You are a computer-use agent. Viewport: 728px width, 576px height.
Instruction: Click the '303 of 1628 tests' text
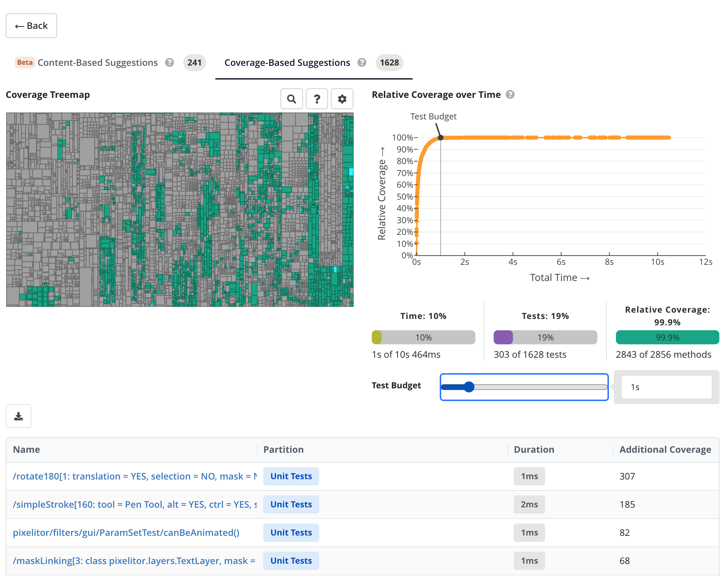[530, 355]
